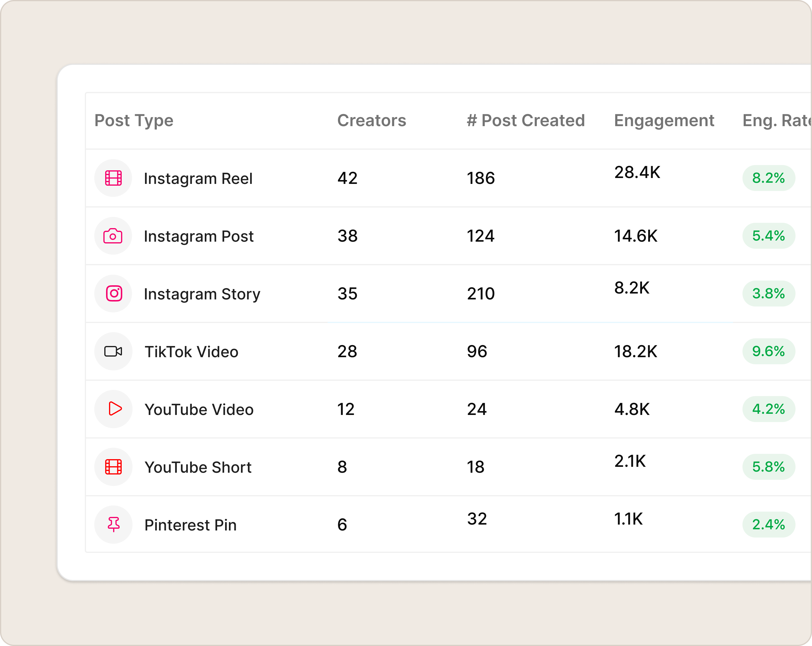Image resolution: width=812 pixels, height=646 pixels.
Task: Click the Instagram Post camera icon
Action: pyautogui.click(x=113, y=236)
